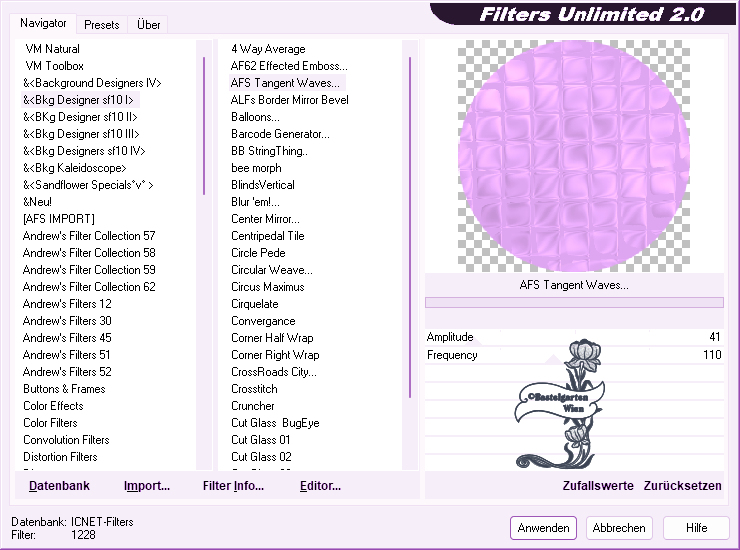Select Andrew's Filters 30
Screen dimensions: 740x550
pyautogui.click(x=67, y=321)
